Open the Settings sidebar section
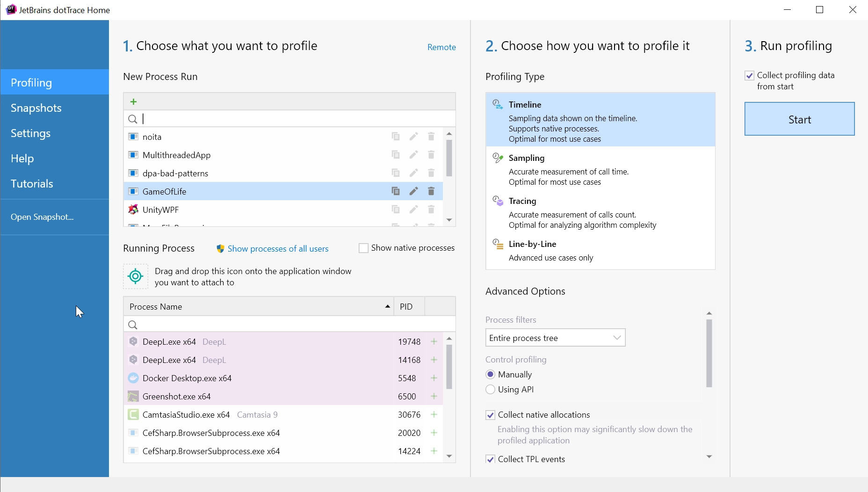 [55, 133]
